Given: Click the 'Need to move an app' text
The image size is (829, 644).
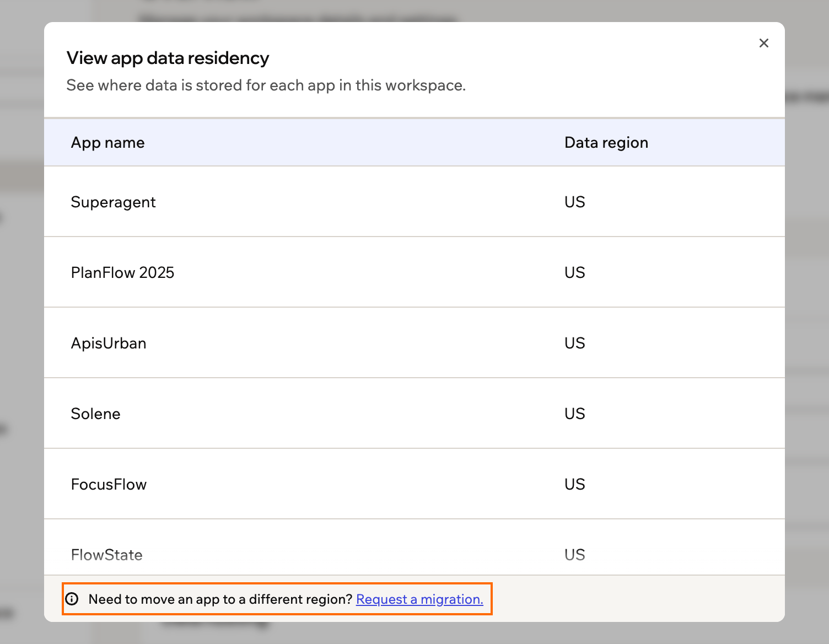Looking at the screenshot, I should pos(220,599).
